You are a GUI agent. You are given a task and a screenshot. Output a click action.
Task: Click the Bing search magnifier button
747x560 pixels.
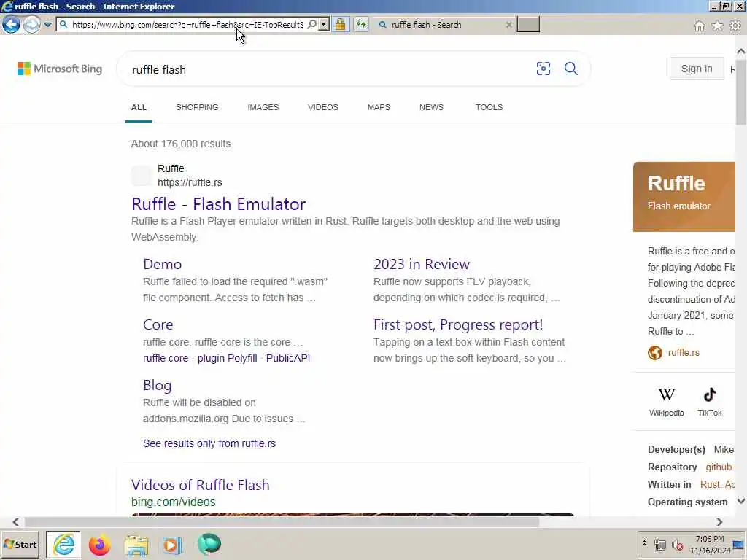[x=570, y=69]
